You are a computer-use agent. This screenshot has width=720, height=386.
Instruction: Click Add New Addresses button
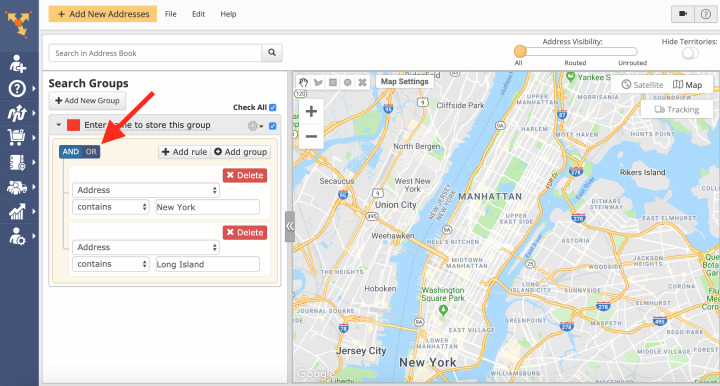point(103,14)
